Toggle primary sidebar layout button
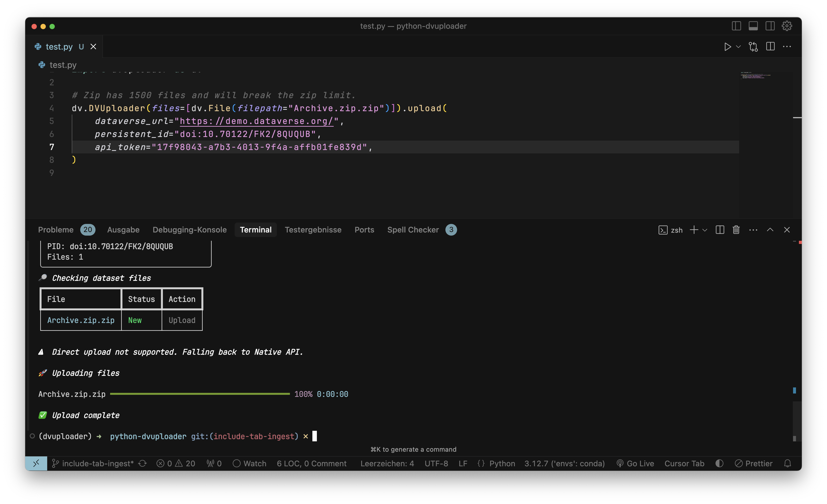Image resolution: width=827 pixels, height=504 pixels. click(x=736, y=26)
